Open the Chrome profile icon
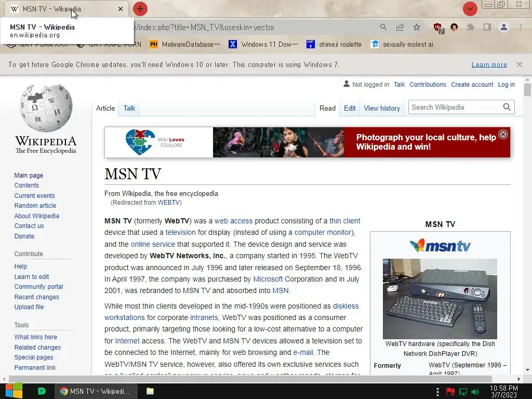Image resolution: width=532 pixels, height=399 pixels. coord(504,27)
